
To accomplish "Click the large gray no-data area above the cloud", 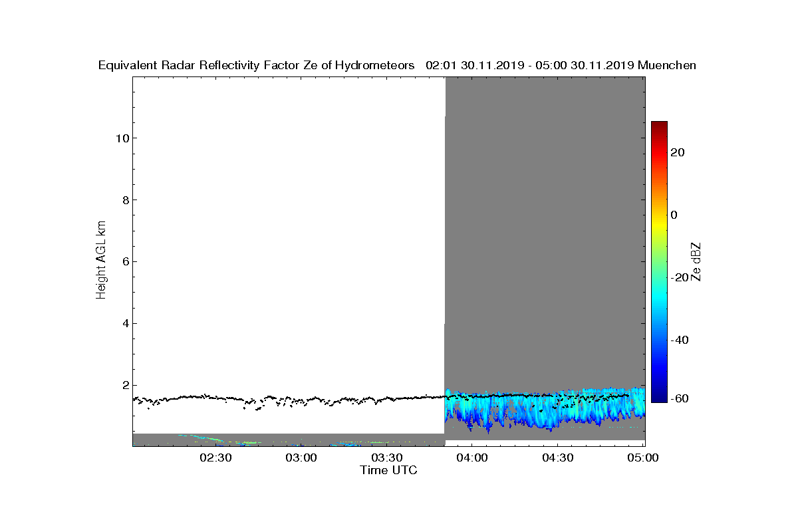I will click(x=545, y=233).
